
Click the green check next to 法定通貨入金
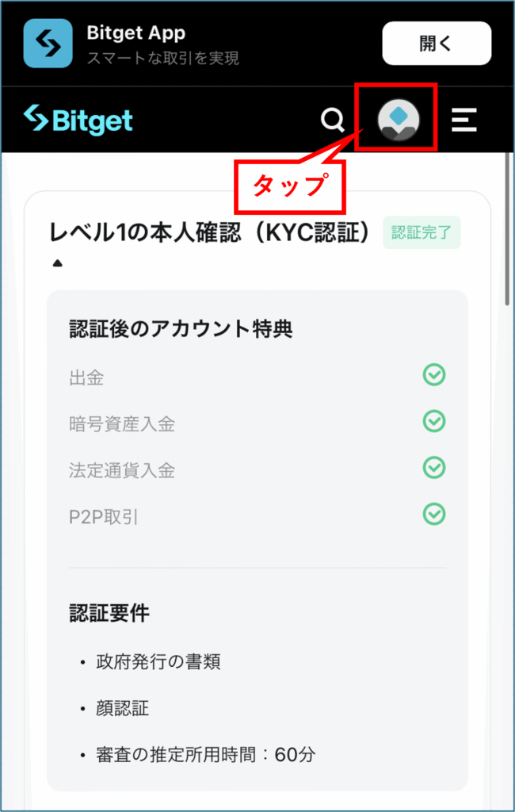coord(433,468)
